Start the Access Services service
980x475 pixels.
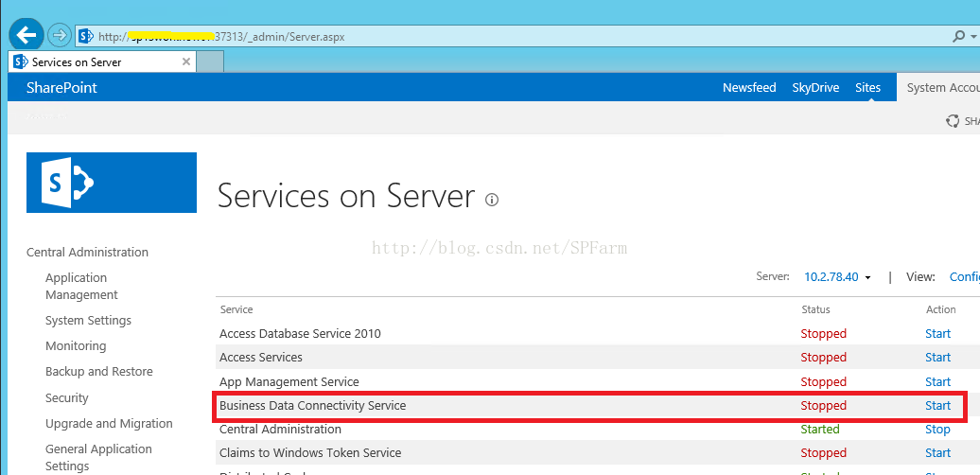937,358
